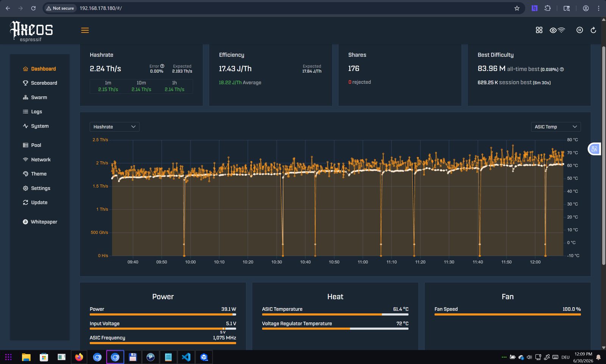Click the Fan Speed progress bar
This screenshot has width=606, height=364.
coord(508,314)
